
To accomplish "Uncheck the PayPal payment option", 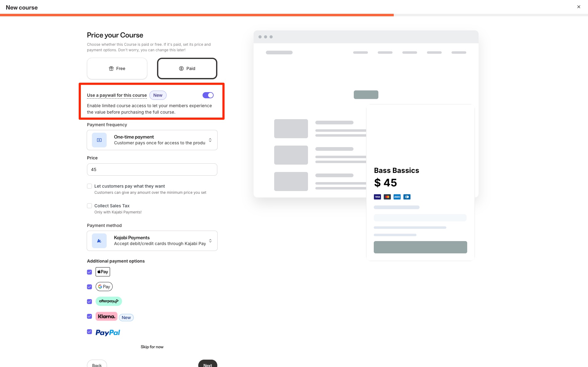I will [89, 332].
